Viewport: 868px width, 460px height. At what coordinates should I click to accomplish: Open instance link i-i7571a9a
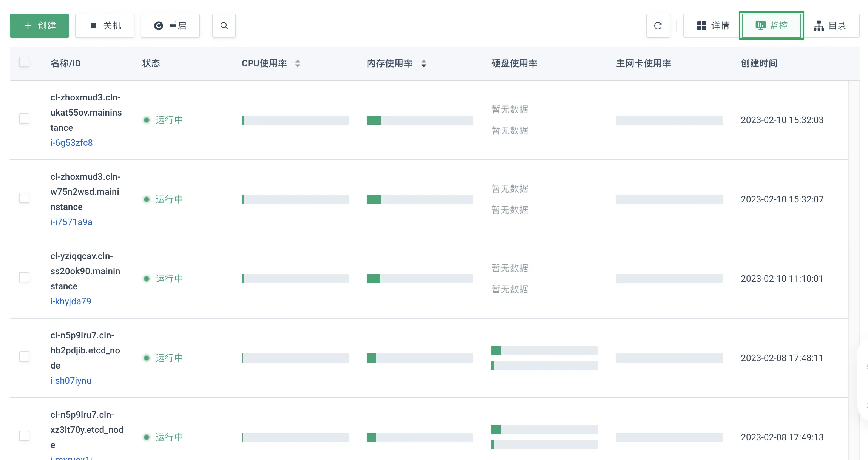tap(71, 222)
